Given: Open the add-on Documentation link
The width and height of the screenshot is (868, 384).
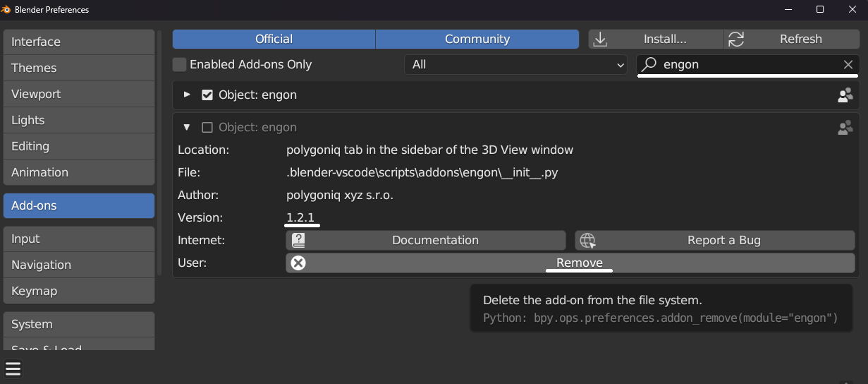Looking at the screenshot, I should pyautogui.click(x=426, y=240).
